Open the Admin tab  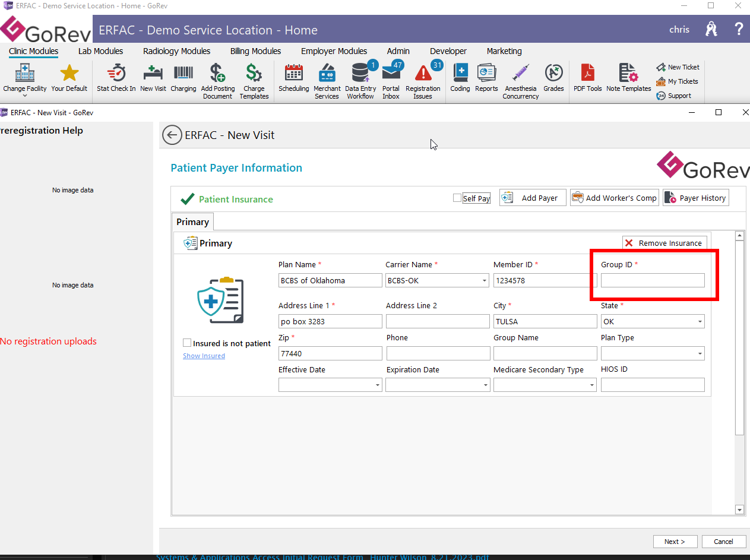[398, 51]
